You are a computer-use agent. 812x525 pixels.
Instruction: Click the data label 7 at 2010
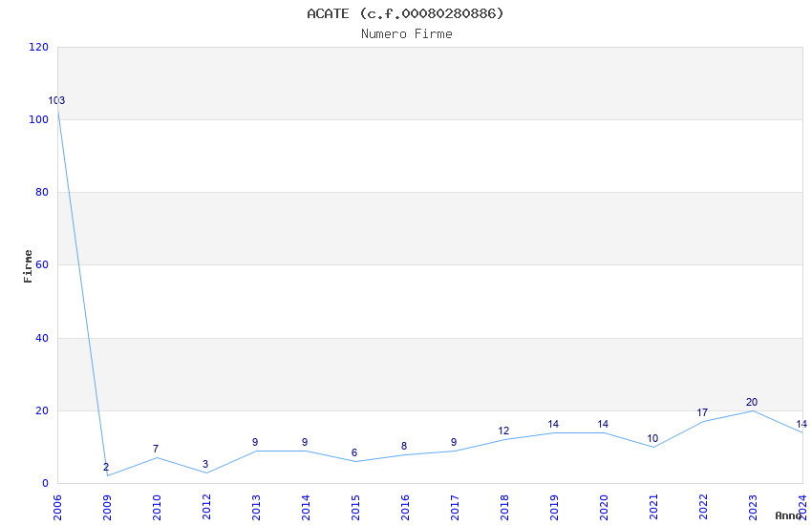click(x=156, y=449)
